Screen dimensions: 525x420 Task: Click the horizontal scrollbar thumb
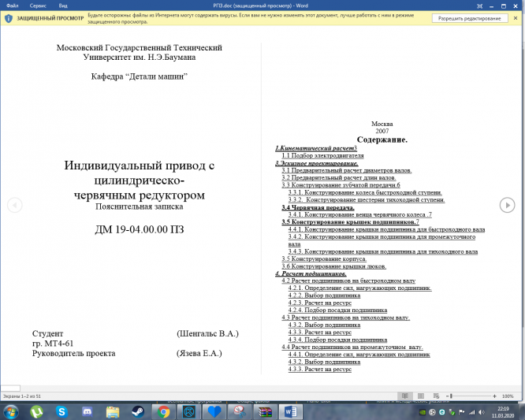click(10, 388)
